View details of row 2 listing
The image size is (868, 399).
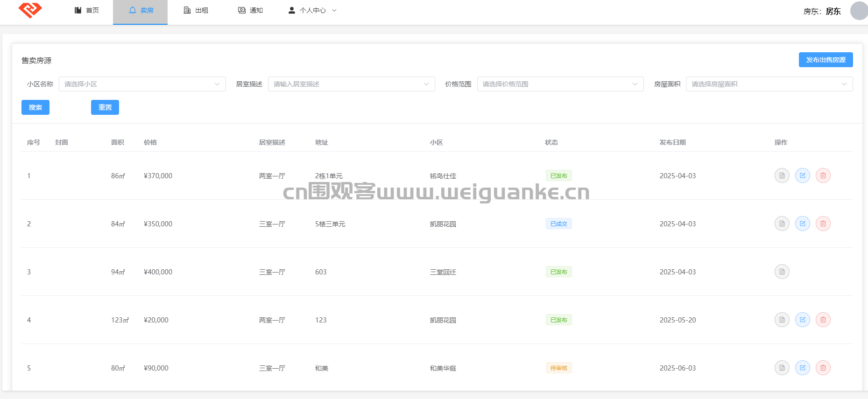point(782,224)
